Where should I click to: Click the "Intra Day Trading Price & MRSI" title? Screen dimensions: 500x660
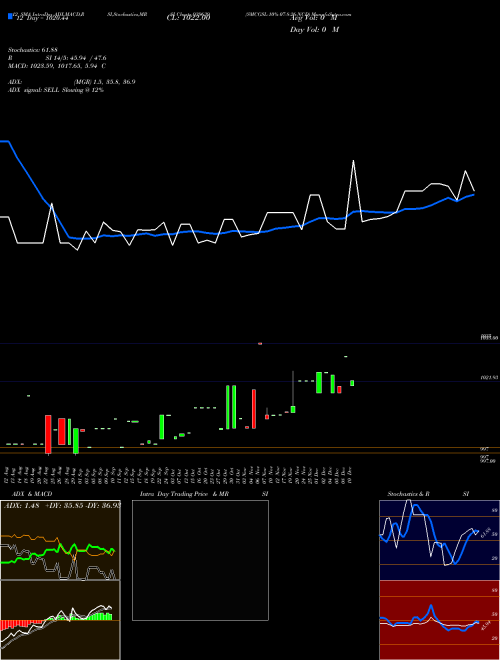coord(204,494)
